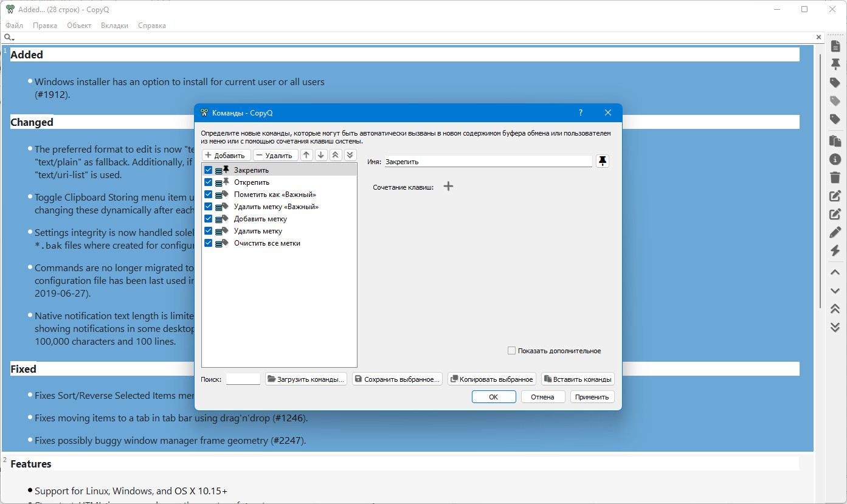Disable the «Удалить метку» command checkbox
The height and width of the screenshot is (504, 847).
pos(209,231)
